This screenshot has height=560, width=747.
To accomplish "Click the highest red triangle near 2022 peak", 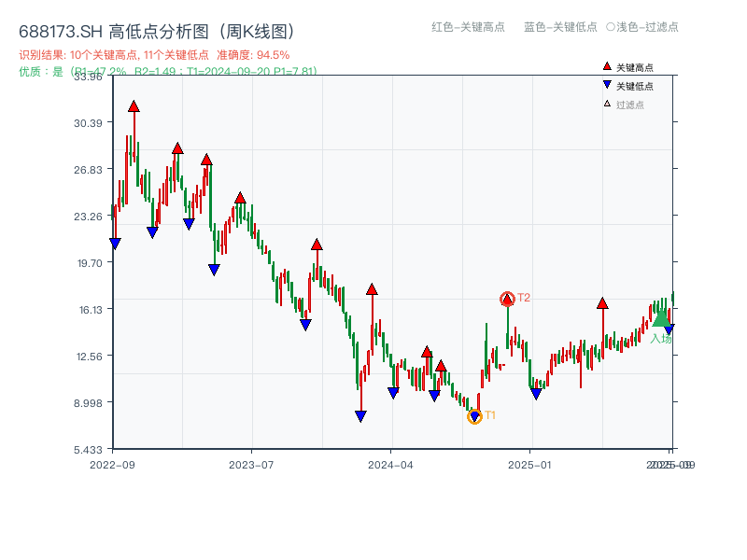I will 134,105.
